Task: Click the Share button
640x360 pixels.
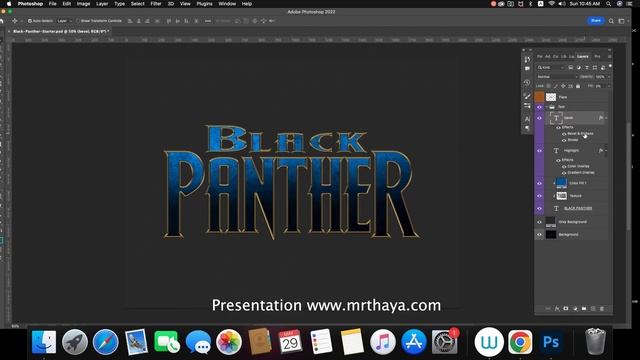Action: (596, 20)
